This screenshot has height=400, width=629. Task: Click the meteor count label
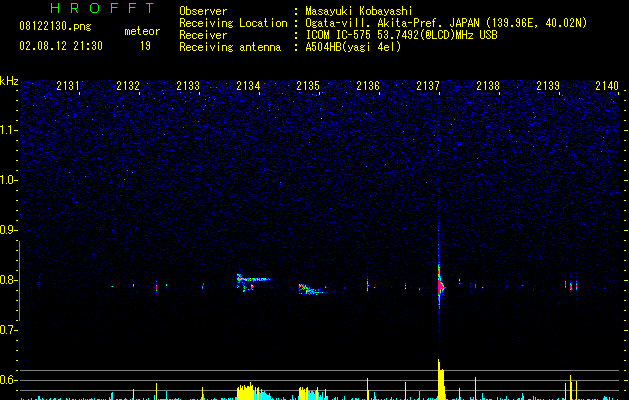142,31
